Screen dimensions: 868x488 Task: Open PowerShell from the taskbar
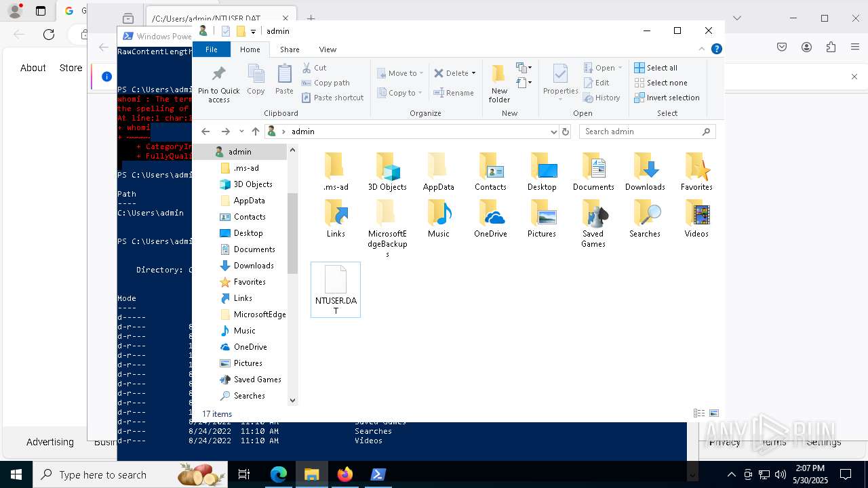(378, 474)
